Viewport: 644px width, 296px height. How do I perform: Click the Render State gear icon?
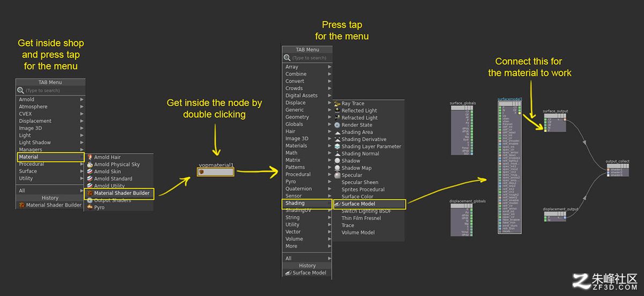click(337, 125)
